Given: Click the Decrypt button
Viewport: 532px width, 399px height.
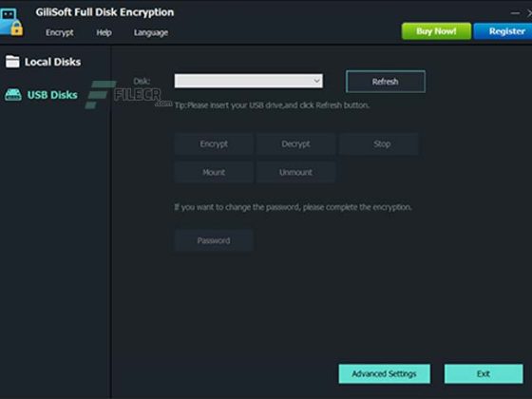Looking at the screenshot, I should coord(295,143).
